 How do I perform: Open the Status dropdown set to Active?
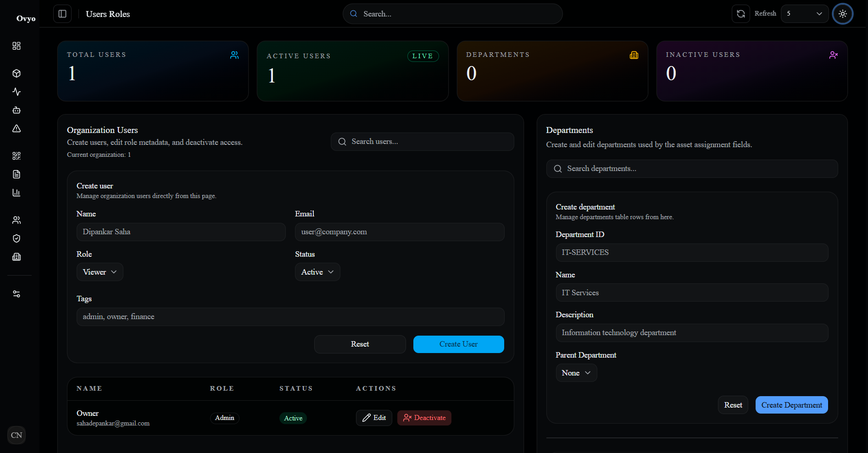(x=317, y=272)
